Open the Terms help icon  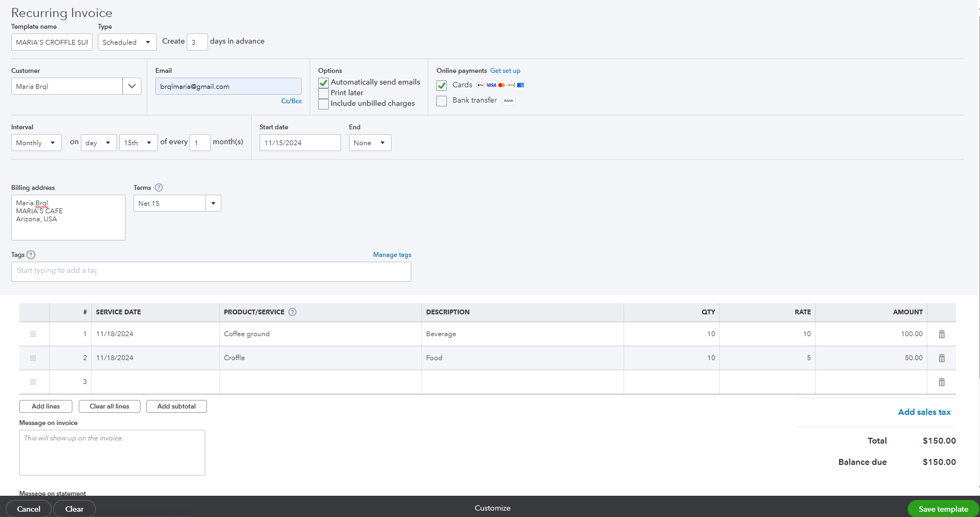159,188
